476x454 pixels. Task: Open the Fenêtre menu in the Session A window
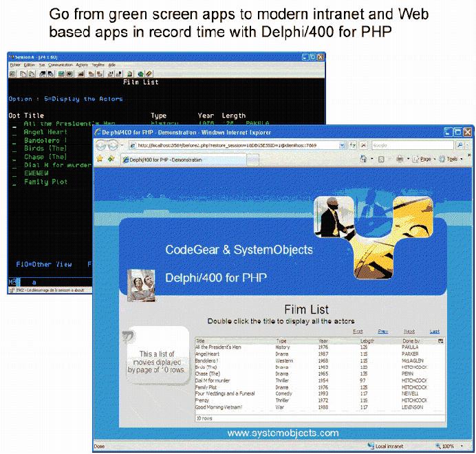tap(98, 65)
